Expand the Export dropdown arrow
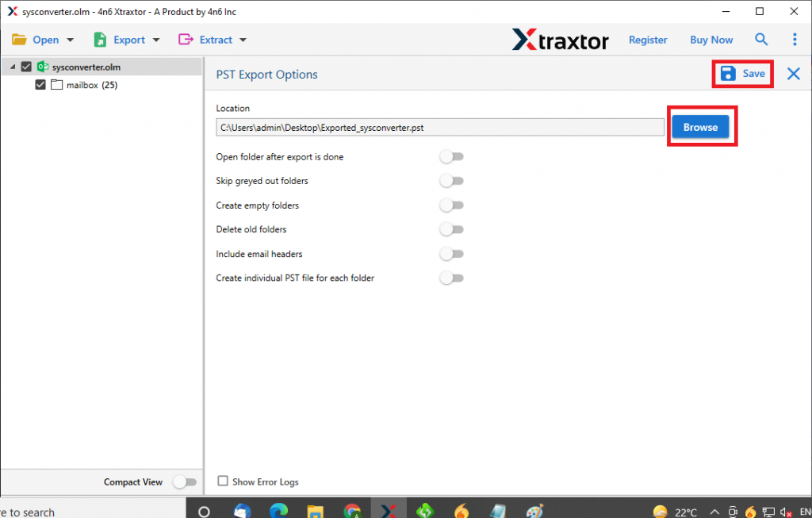Image resolution: width=812 pixels, height=518 pixels. click(x=156, y=40)
